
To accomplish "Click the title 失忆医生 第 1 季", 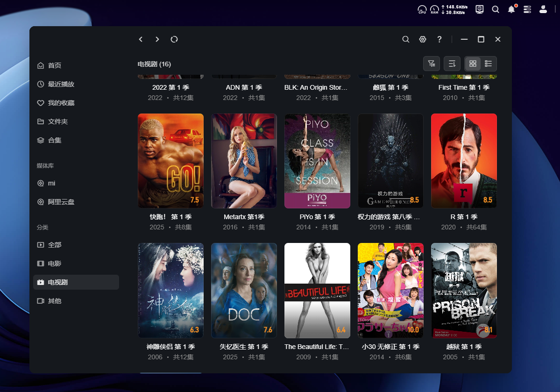I will [x=244, y=347].
